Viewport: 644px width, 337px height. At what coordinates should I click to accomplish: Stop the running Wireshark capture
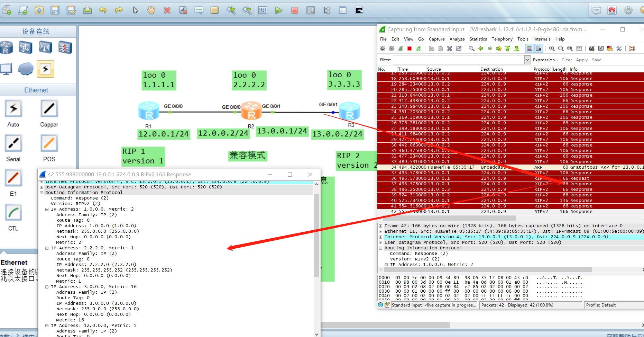(409, 48)
